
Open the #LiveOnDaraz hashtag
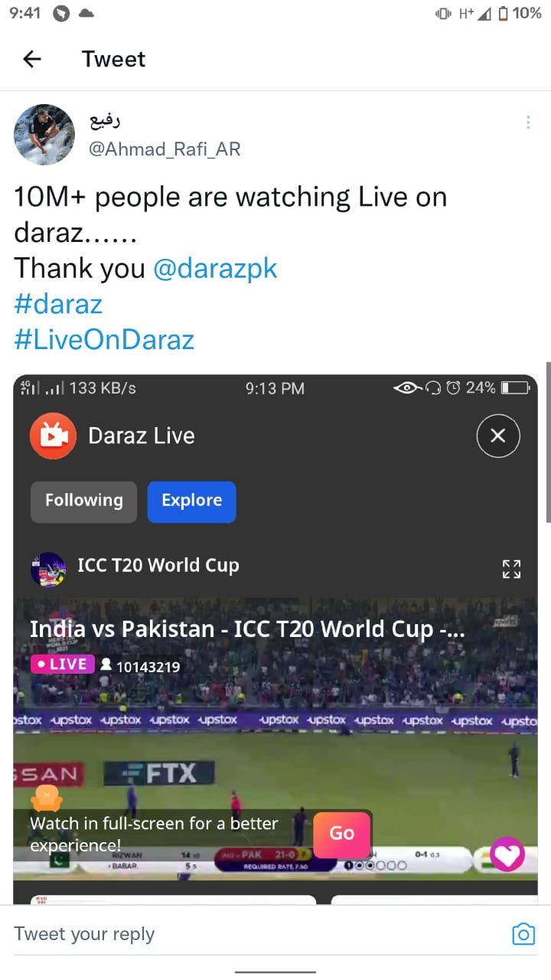click(x=104, y=338)
